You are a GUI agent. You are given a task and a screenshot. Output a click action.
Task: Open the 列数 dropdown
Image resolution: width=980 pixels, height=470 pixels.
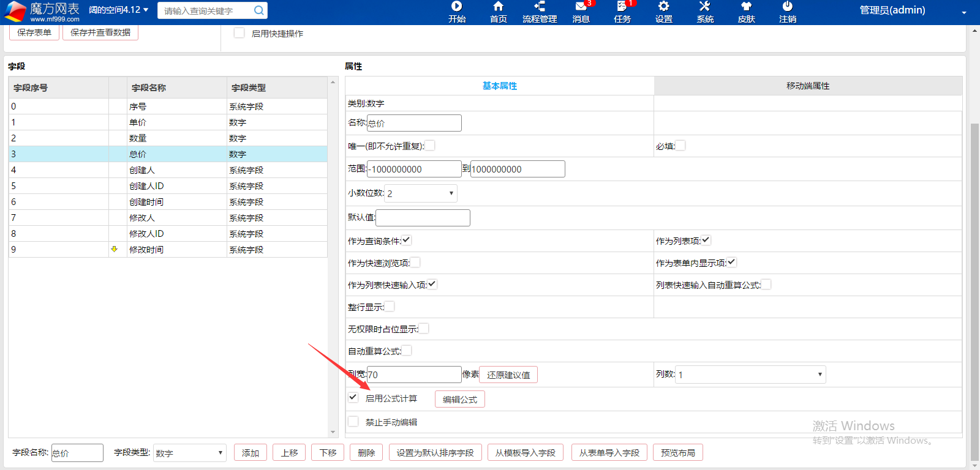[x=750, y=375]
